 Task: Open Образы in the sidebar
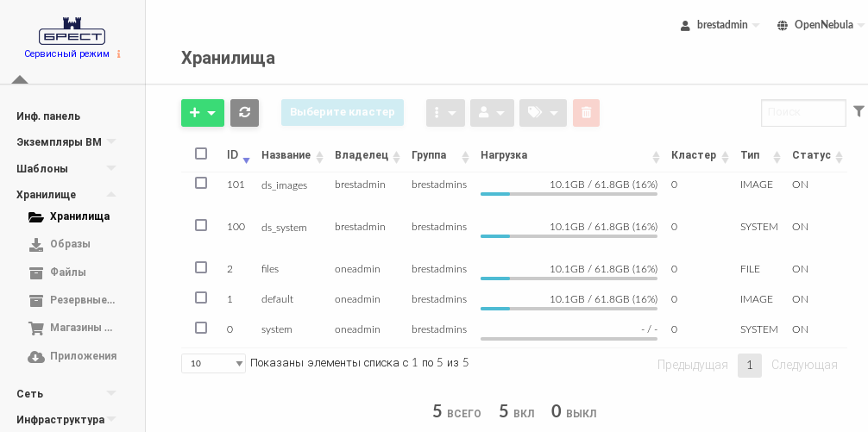[70, 244]
